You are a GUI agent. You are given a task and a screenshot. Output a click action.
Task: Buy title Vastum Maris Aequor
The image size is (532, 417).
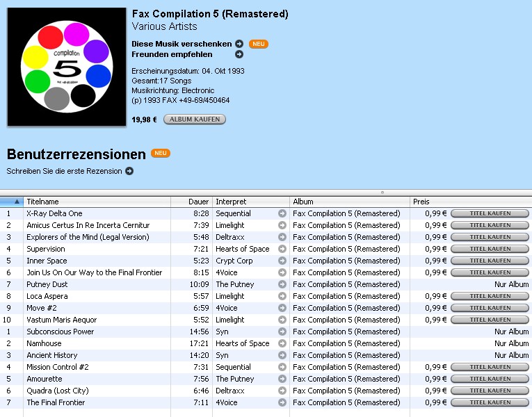490,320
